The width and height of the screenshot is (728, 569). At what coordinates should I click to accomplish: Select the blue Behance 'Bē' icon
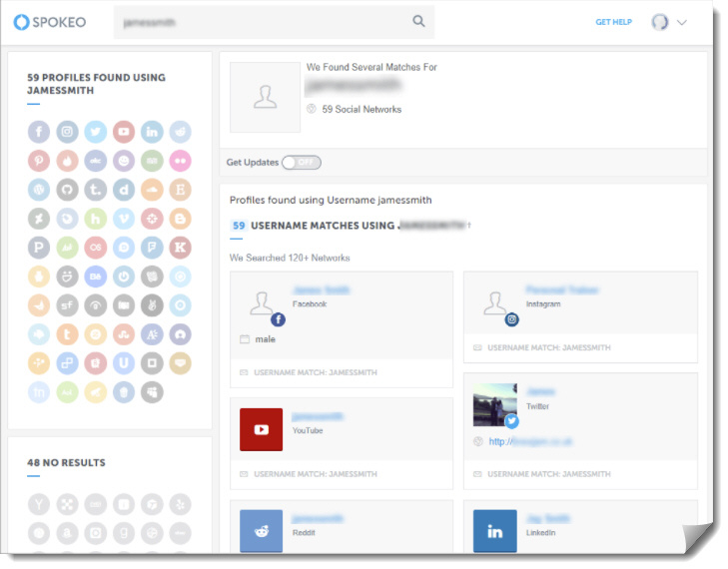(96, 277)
